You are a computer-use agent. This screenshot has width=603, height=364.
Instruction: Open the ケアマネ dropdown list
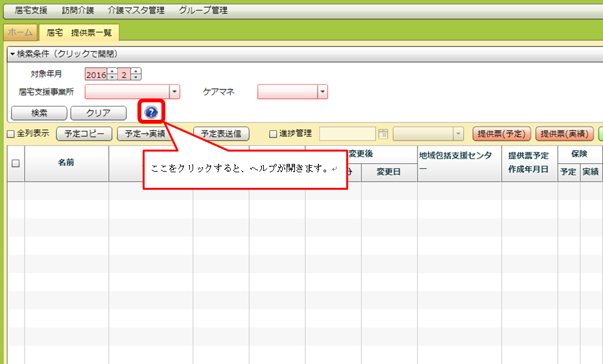322,92
